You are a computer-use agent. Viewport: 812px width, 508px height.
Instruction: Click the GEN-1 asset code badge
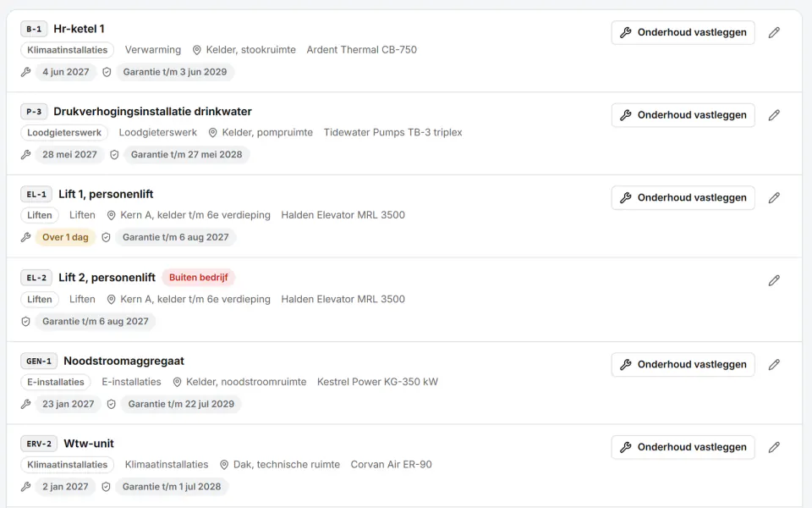[x=39, y=362]
